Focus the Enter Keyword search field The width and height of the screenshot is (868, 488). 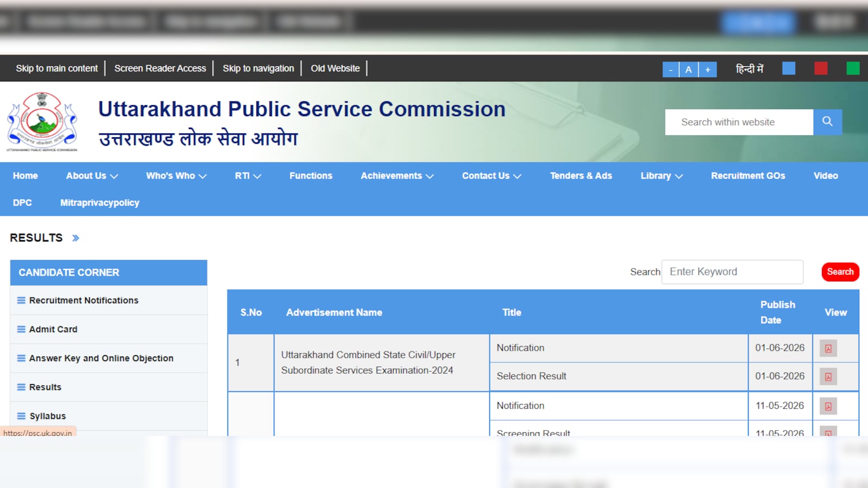point(732,272)
